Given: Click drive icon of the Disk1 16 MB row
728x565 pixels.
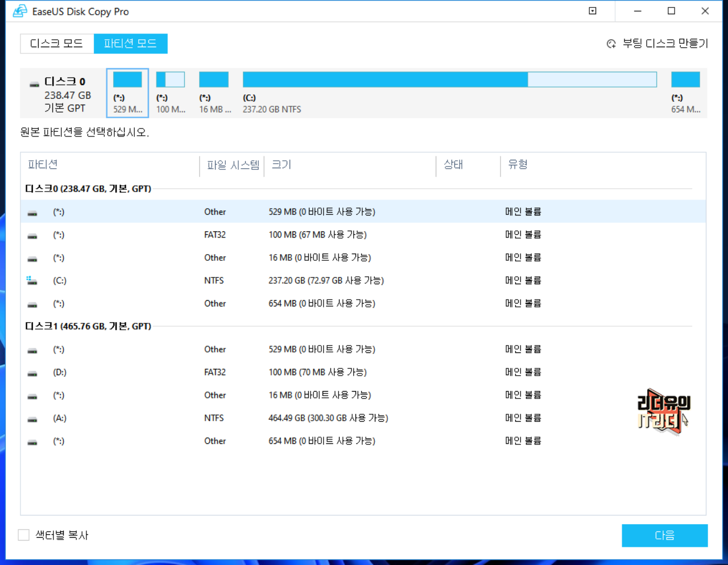Looking at the screenshot, I should [x=32, y=396].
